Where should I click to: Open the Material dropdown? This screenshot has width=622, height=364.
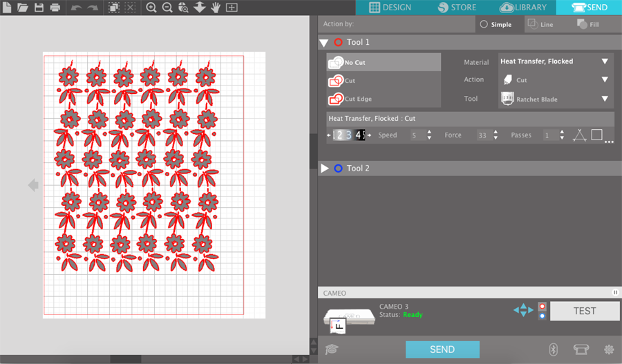tap(556, 61)
